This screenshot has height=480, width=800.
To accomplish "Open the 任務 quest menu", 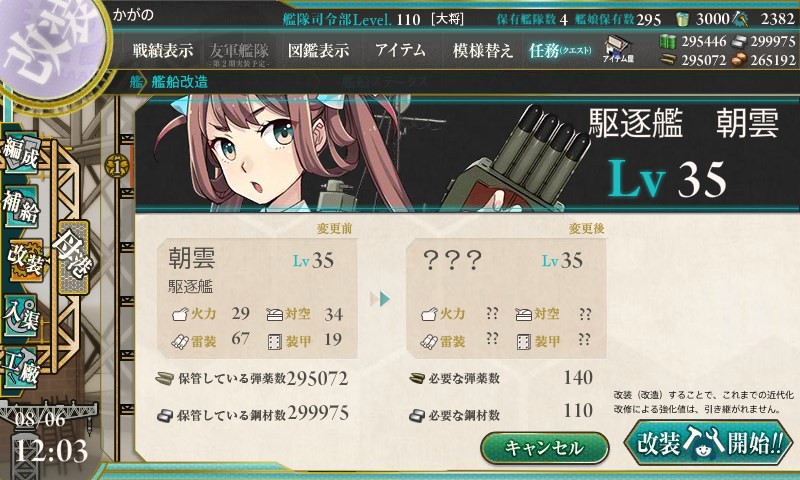I will tap(560, 50).
